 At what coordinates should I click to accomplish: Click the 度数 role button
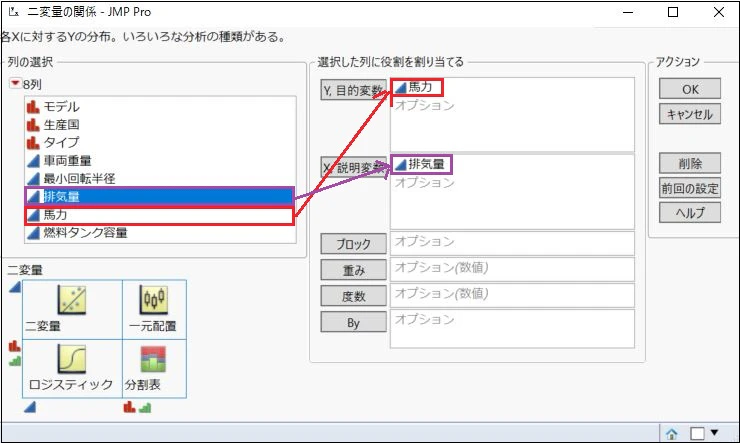(353, 296)
